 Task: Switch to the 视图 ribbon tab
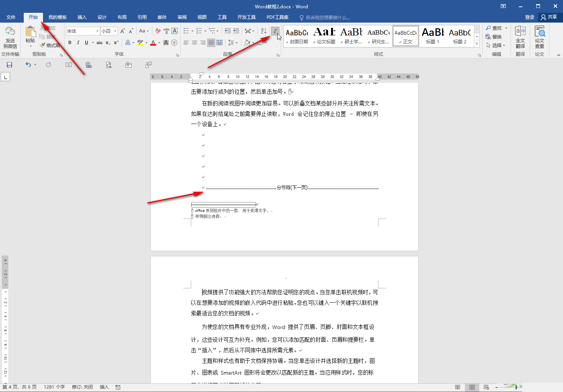point(202,17)
